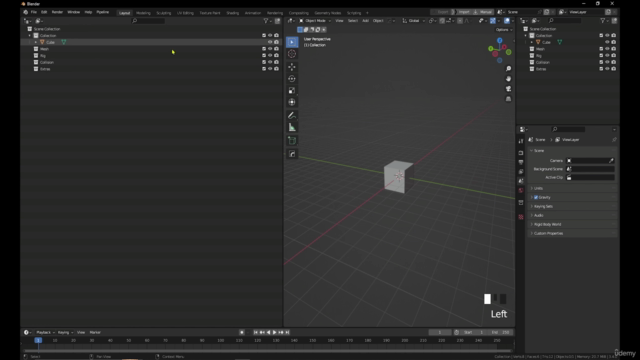The image size is (640, 360).
Task: Toggle the camera view icon
Action: 508,89
